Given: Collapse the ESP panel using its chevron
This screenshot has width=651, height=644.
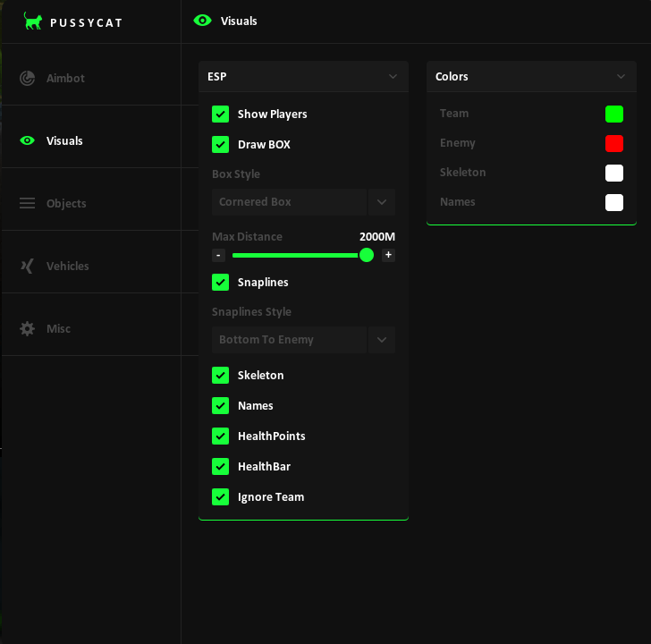Looking at the screenshot, I should click(393, 76).
